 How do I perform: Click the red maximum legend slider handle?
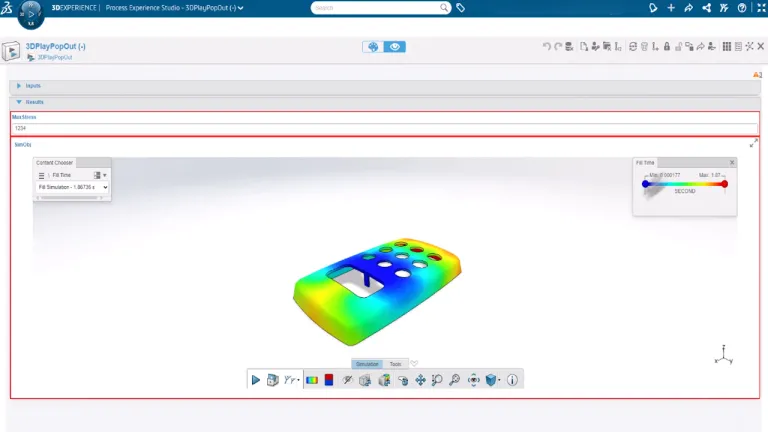(724, 184)
